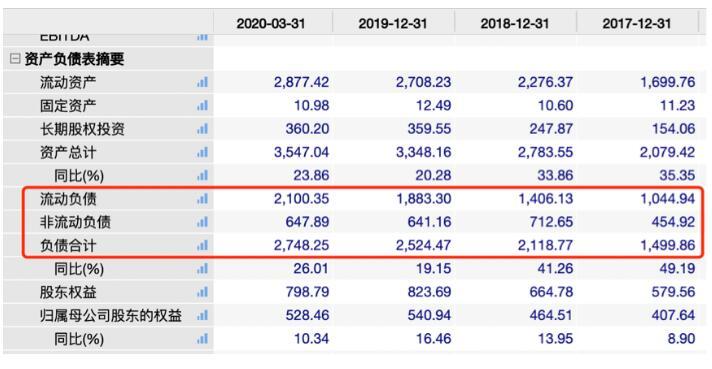Click value 360.20 in 长期股权投资 row
This screenshot has height=369, width=712.
click(307, 129)
